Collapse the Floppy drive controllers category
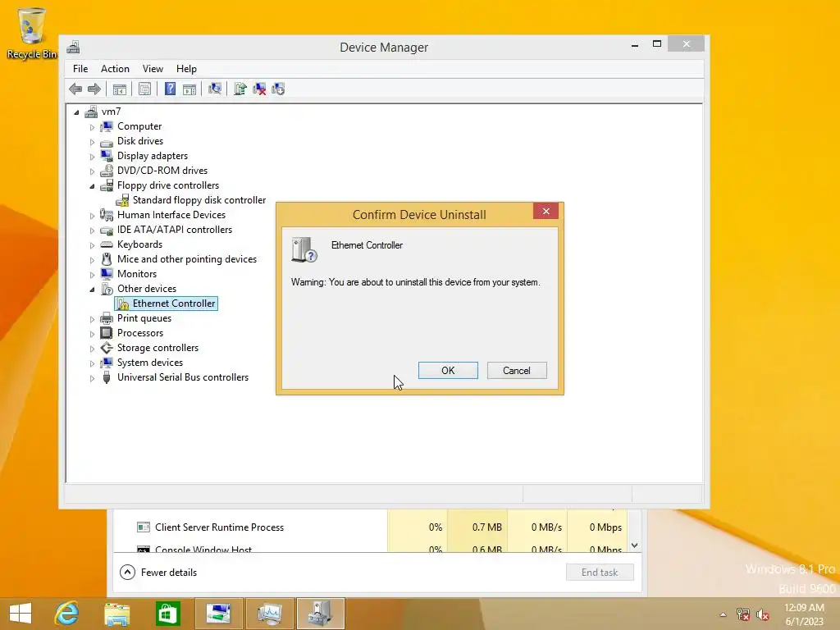840x630 pixels. (92, 186)
